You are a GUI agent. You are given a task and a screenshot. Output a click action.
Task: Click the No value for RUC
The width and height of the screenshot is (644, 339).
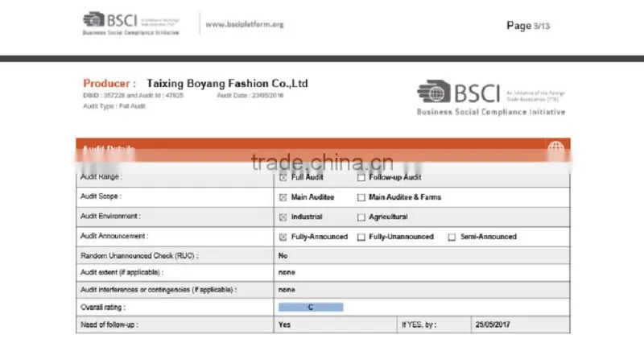[283, 255]
